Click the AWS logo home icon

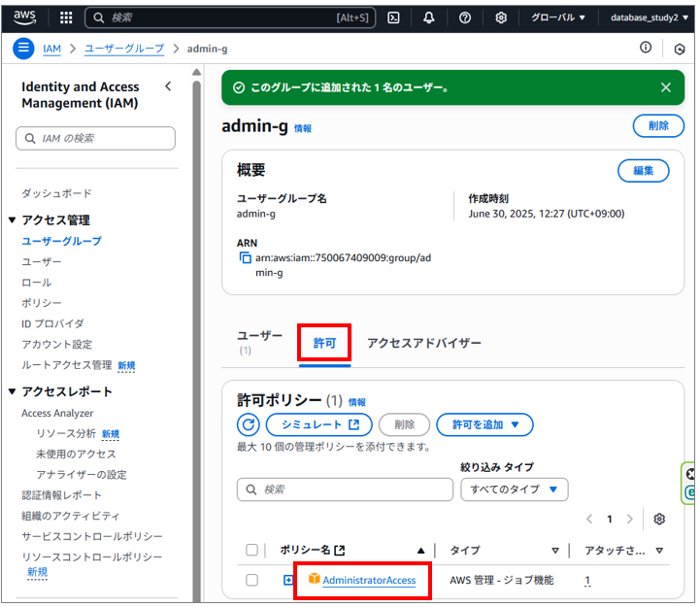[24, 17]
